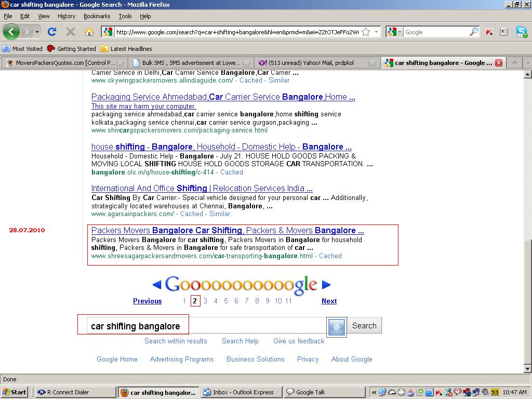The height and width of the screenshot is (399, 532).
Task: Open the Getting Started bookmark
Action: point(72,49)
